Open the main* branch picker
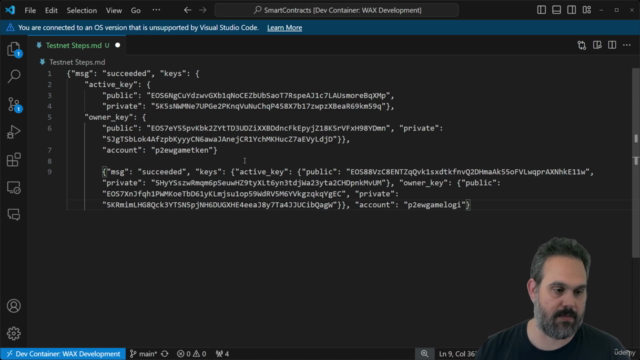Viewport: 640px width, 360px height. [143, 353]
